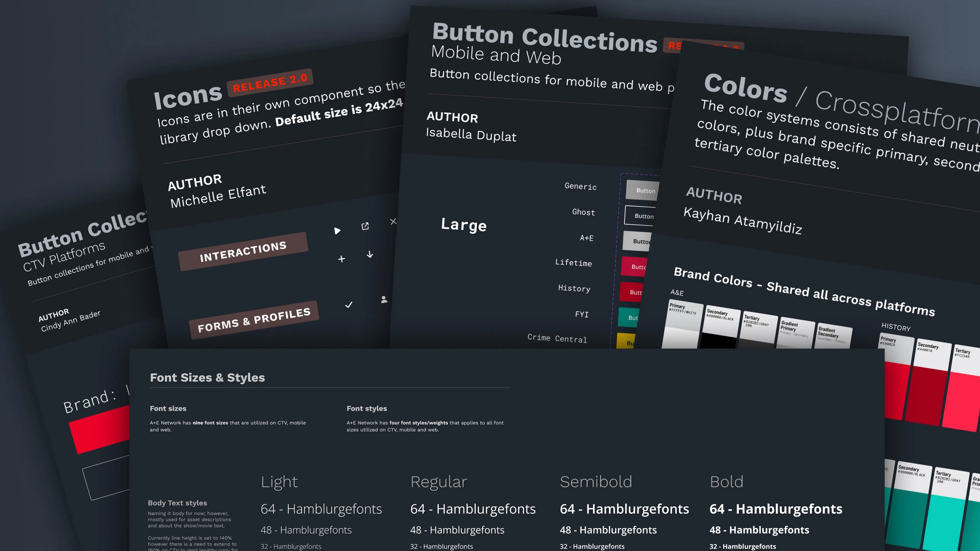Click the 'CTV Platforms' subtitle
The height and width of the screenshot is (551, 980).
point(64,256)
